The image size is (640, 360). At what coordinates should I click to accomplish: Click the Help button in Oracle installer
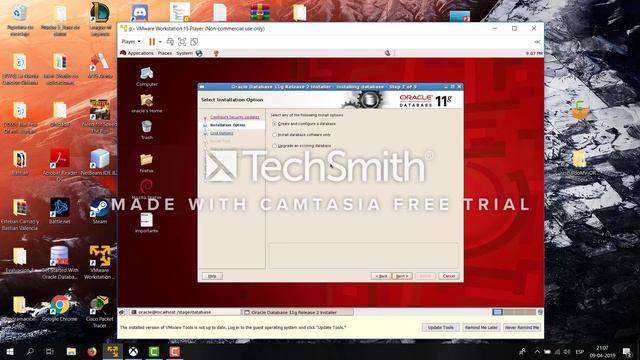212,276
